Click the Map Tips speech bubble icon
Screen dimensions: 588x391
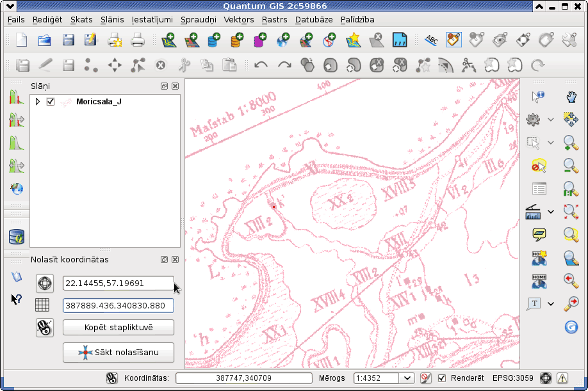[539, 235]
